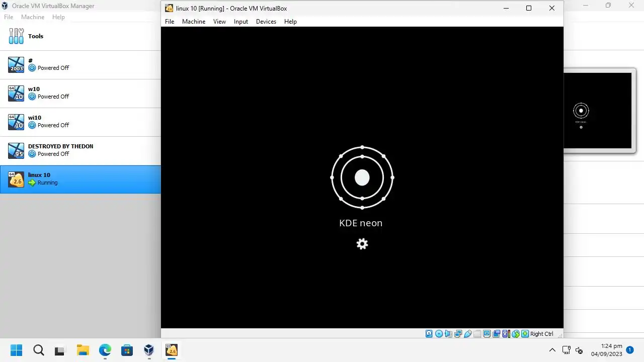
Task: Close the linux 10 VM window
Action: pyautogui.click(x=552, y=8)
